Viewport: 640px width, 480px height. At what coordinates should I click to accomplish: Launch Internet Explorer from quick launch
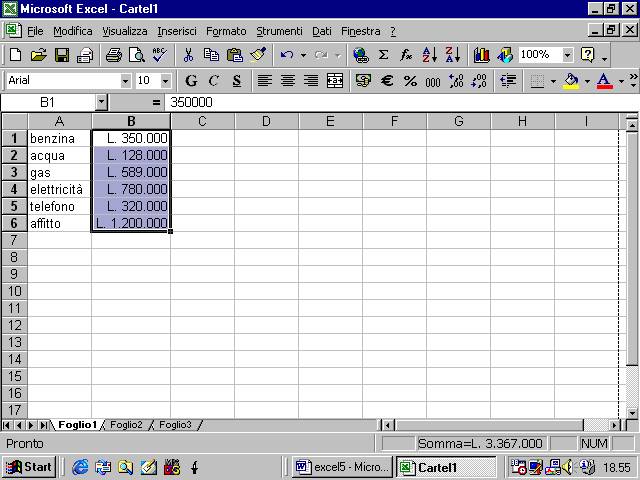[80, 467]
